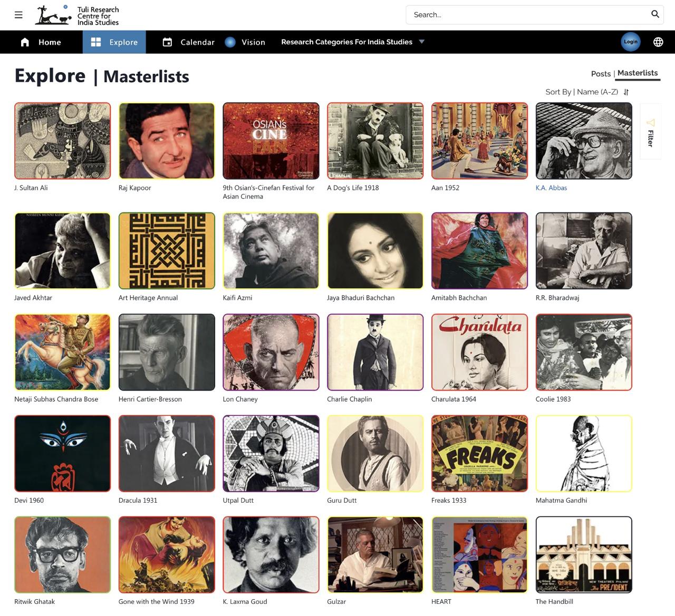Click the Explore grid icon

[96, 42]
